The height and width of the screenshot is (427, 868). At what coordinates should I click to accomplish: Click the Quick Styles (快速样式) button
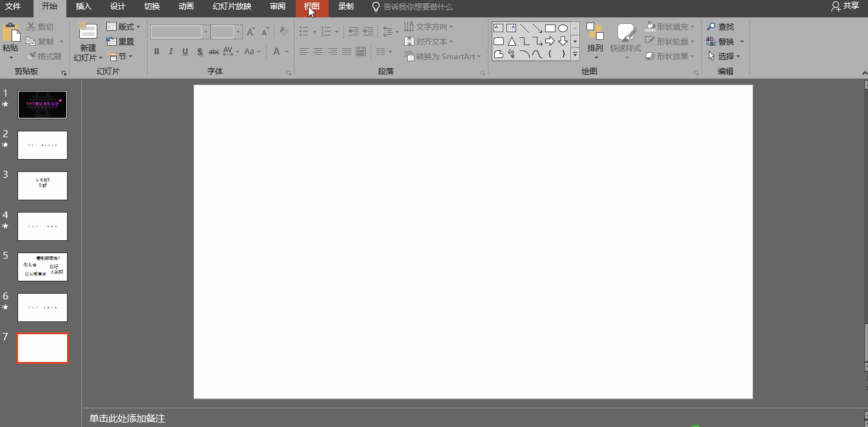pos(626,41)
